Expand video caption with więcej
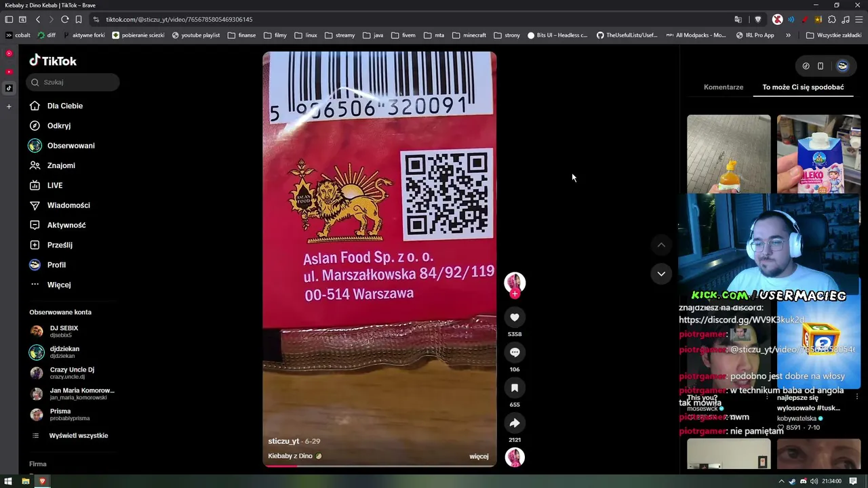868x488 pixels. (x=479, y=456)
